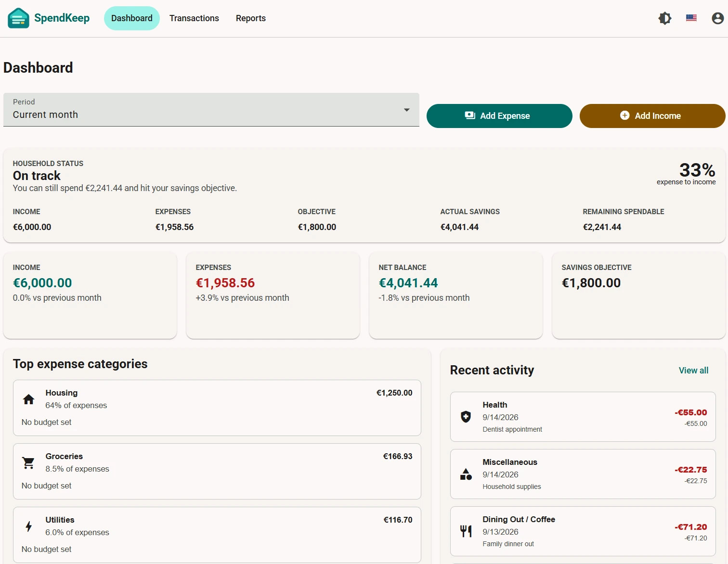Click the Savings Objective €1,800.00 value

[591, 283]
